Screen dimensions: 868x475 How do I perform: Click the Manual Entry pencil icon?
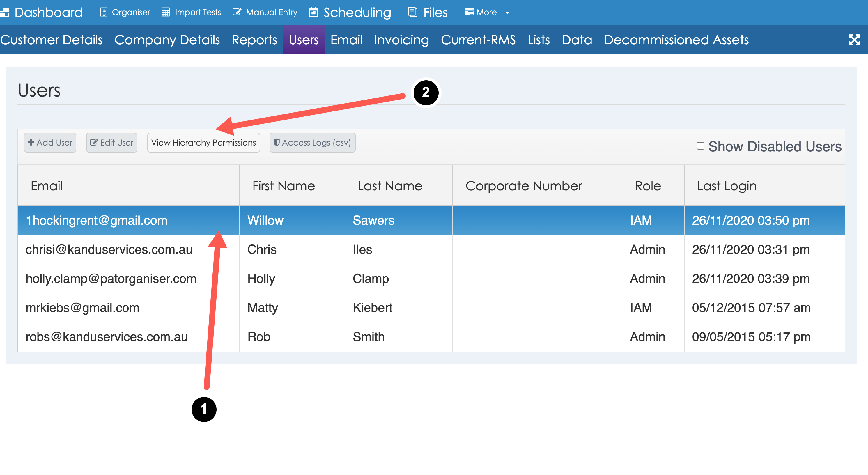pyautogui.click(x=237, y=13)
